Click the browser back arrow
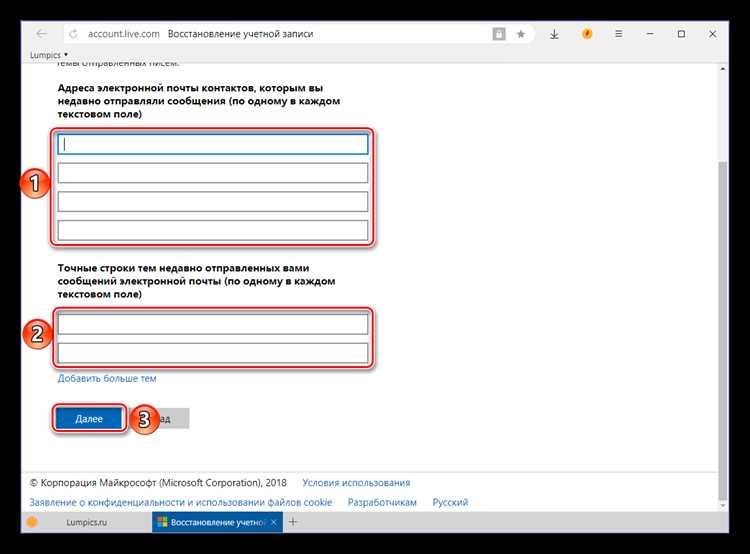The width and height of the screenshot is (750, 554). (42, 33)
